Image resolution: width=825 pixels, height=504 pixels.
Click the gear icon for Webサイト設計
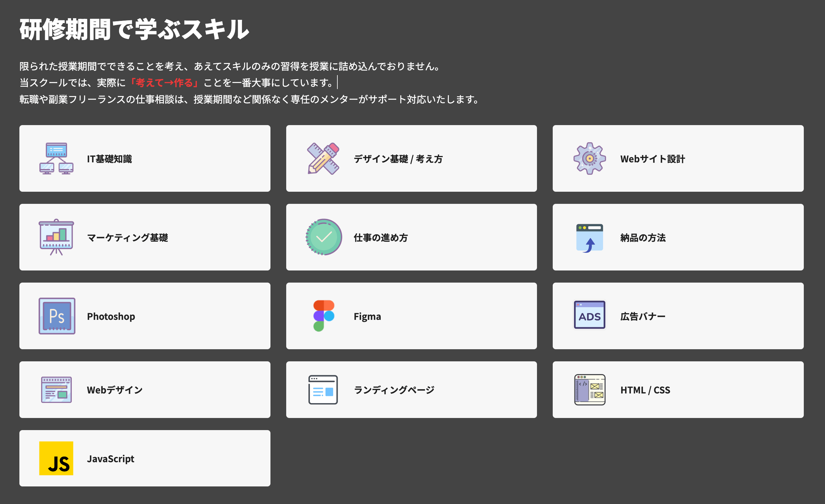pyautogui.click(x=589, y=158)
